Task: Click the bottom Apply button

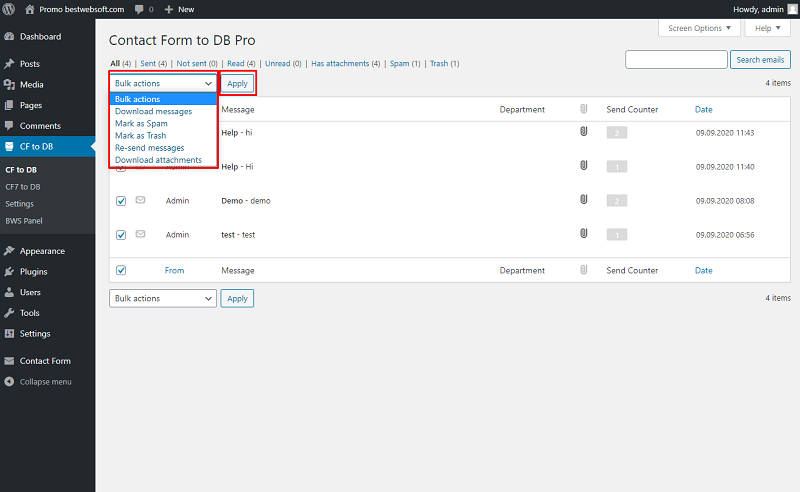Action: click(237, 299)
